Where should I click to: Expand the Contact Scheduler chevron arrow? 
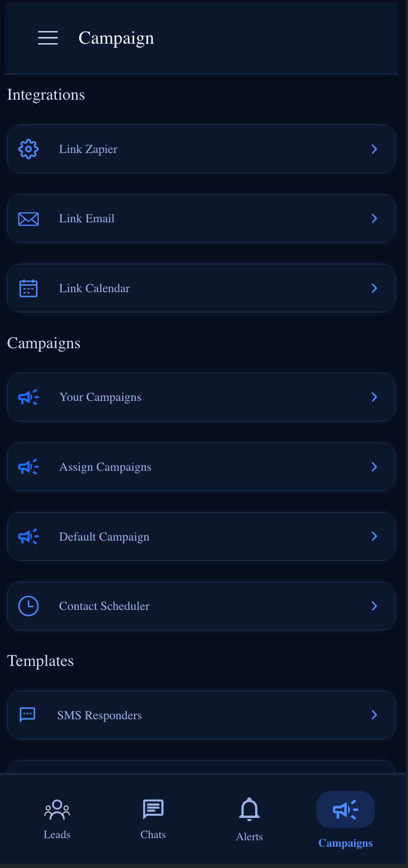tap(374, 606)
